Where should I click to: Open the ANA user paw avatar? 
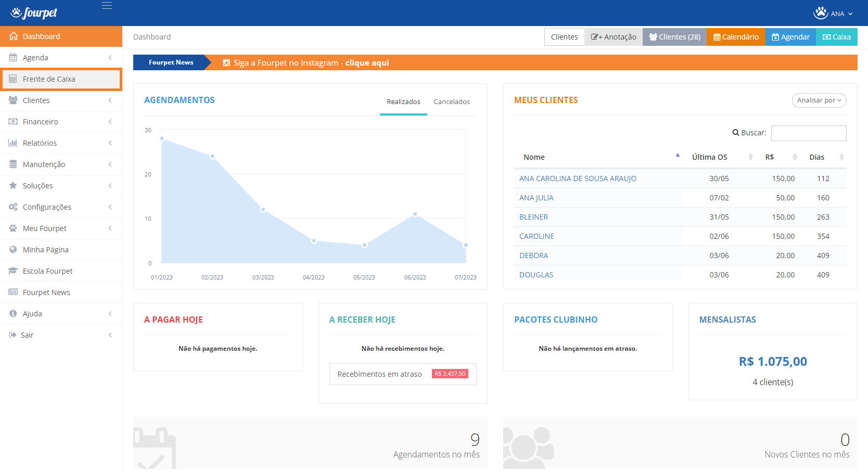pyautogui.click(x=821, y=13)
